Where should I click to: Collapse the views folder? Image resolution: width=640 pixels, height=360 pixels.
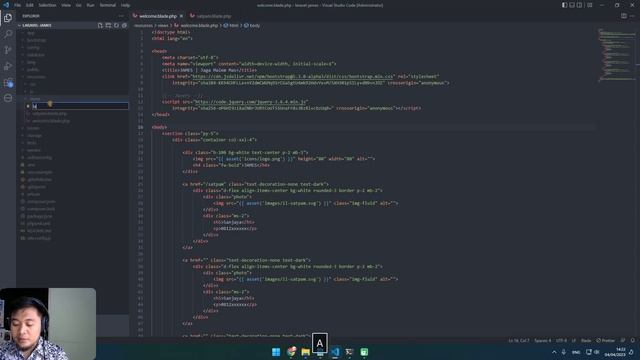[35, 99]
